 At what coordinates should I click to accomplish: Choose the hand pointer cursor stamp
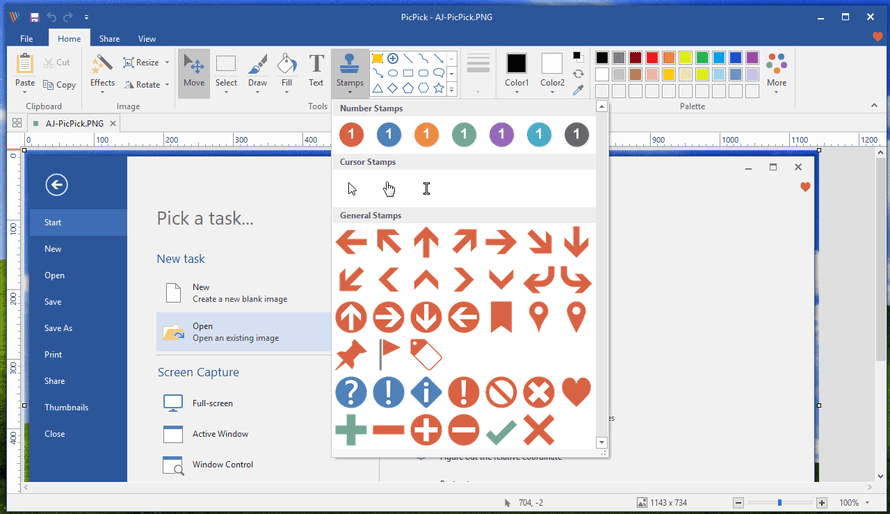click(389, 189)
